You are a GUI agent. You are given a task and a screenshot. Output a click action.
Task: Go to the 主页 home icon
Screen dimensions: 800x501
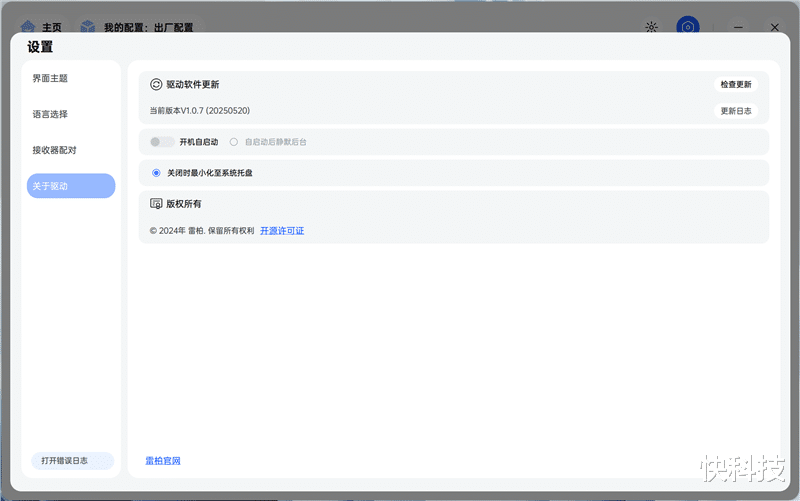[x=28, y=27]
